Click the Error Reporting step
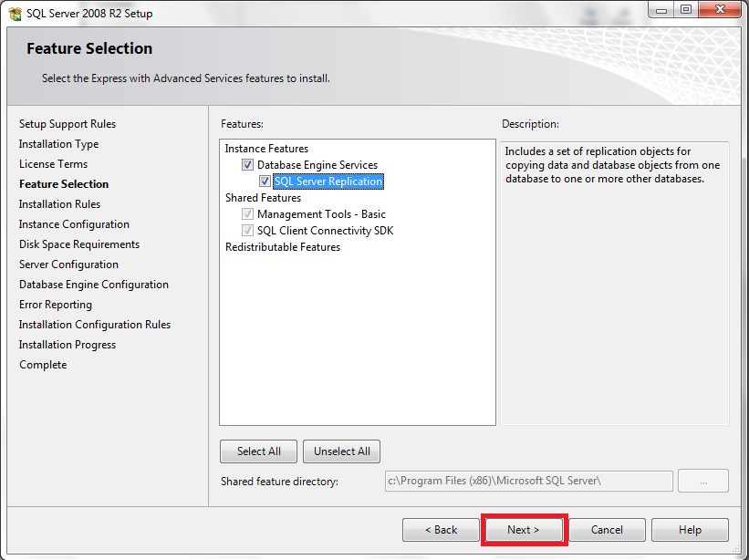The width and height of the screenshot is (749, 560). point(56,305)
